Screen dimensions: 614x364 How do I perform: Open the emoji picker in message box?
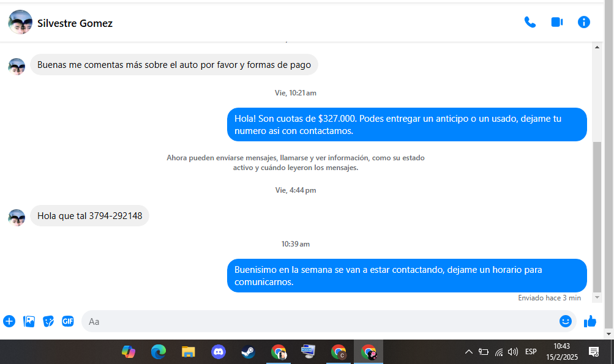click(x=565, y=321)
